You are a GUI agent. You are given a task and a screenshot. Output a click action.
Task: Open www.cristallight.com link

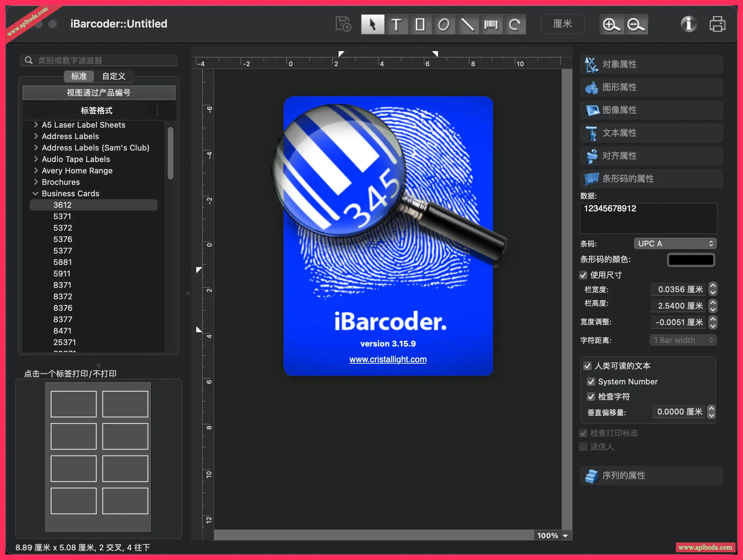tap(388, 359)
